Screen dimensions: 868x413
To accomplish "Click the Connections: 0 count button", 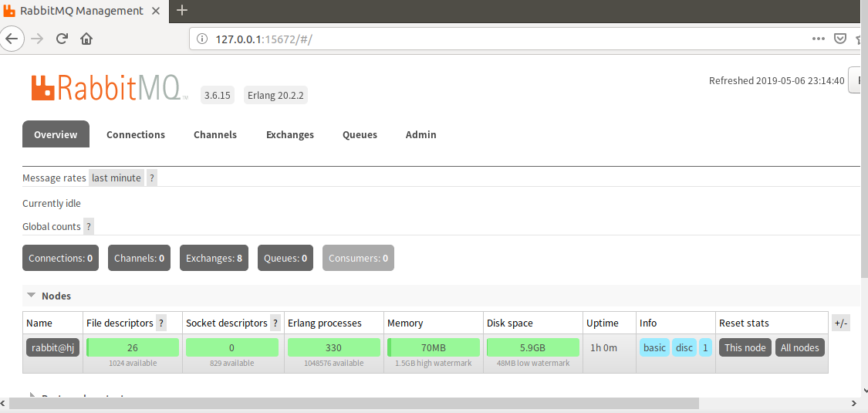I will point(60,258).
